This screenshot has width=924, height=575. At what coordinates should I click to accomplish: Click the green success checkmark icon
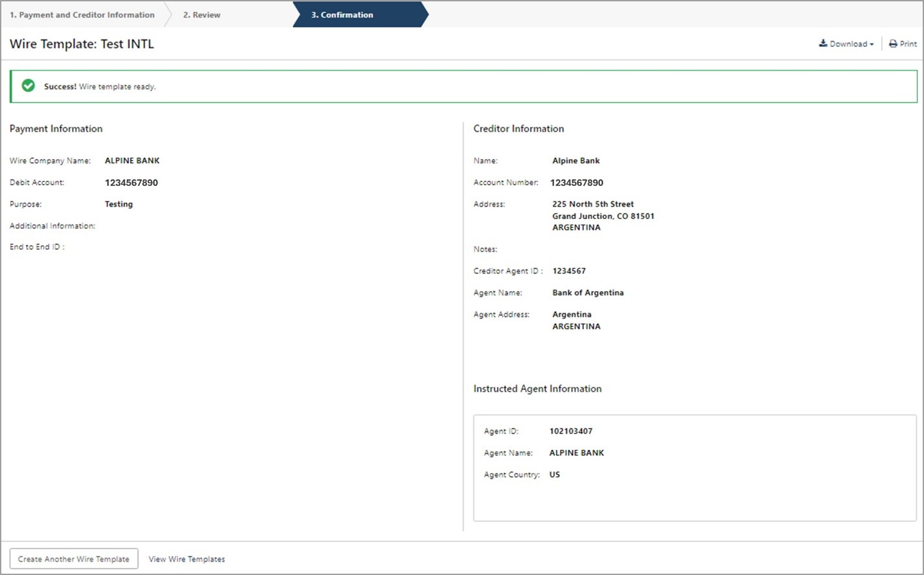tap(28, 85)
